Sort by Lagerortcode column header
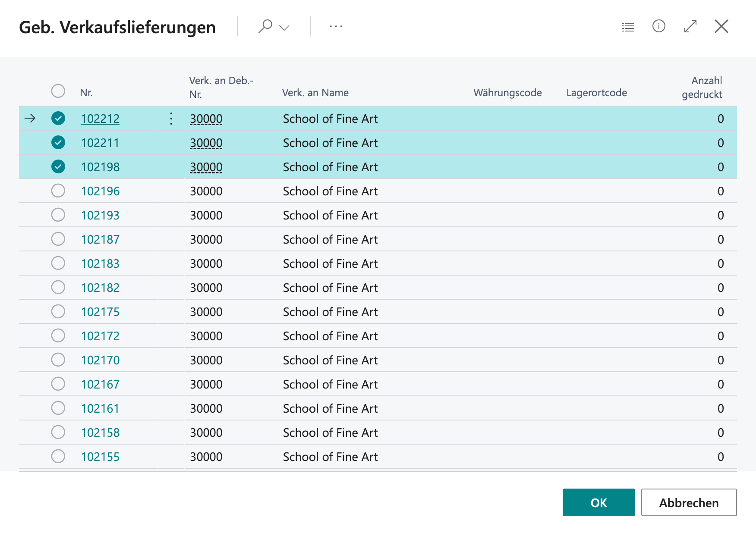 (x=597, y=93)
